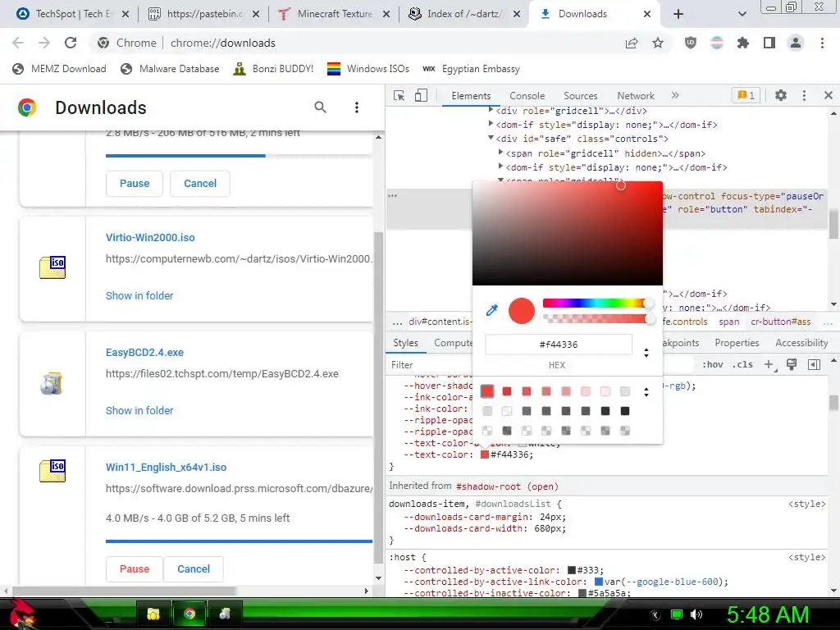Open the Chrome main menu

pyautogui.click(x=822, y=43)
